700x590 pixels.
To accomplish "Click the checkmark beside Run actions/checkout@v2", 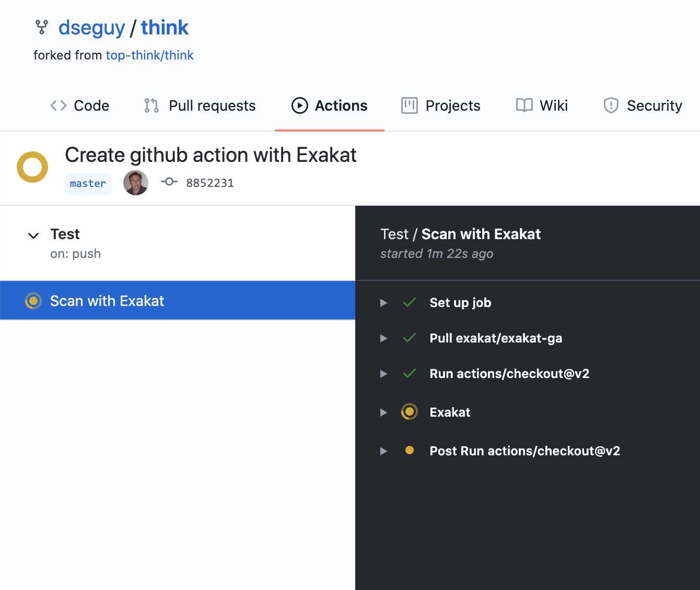I will pyautogui.click(x=410, y=373).
